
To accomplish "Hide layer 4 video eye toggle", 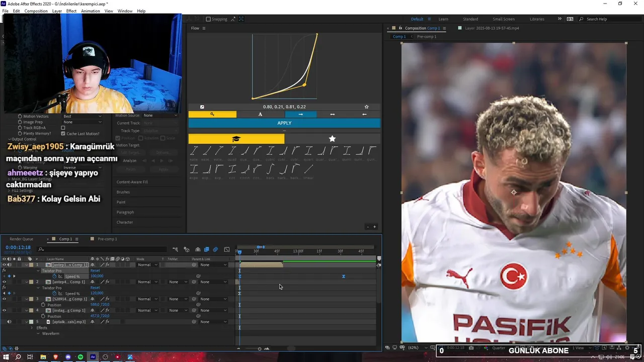I will click(4, 311).
